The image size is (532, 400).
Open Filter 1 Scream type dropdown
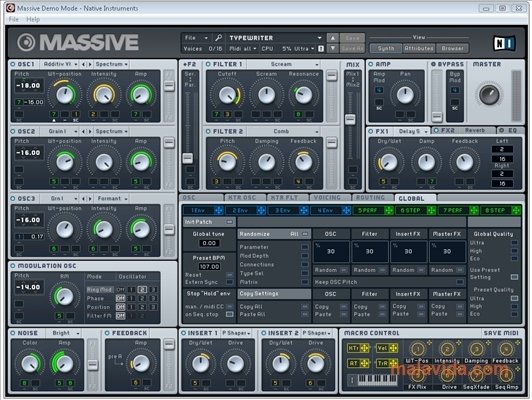284,64
